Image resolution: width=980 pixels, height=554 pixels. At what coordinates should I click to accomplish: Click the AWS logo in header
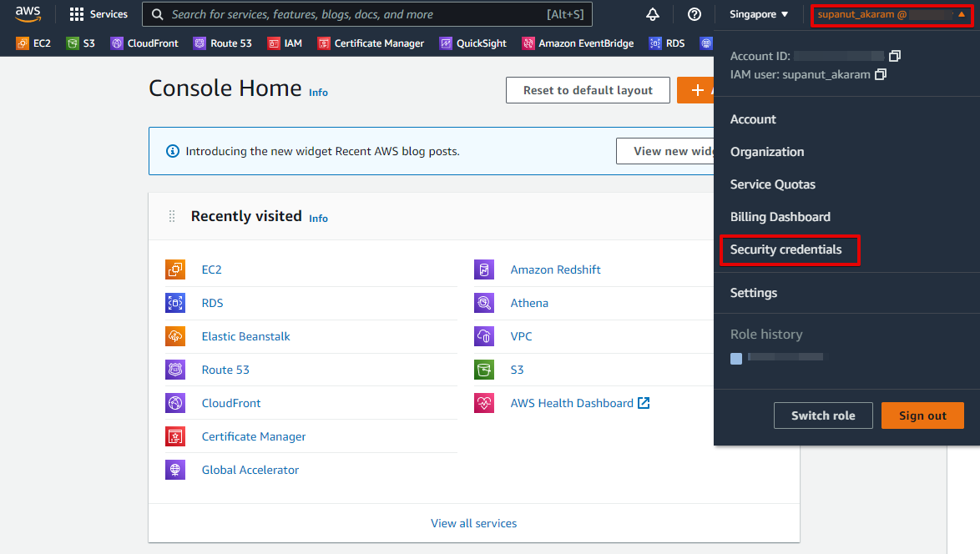point(28,13)
